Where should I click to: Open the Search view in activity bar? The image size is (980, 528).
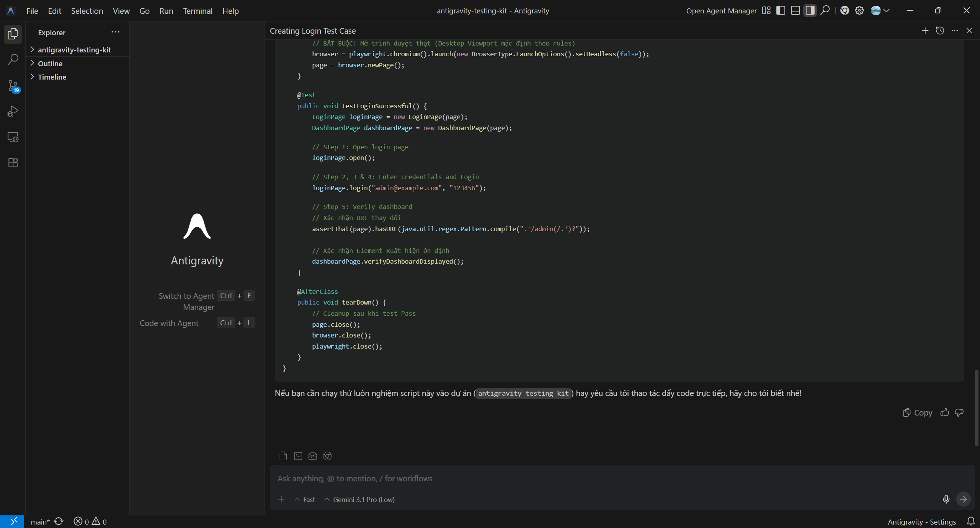13,59
